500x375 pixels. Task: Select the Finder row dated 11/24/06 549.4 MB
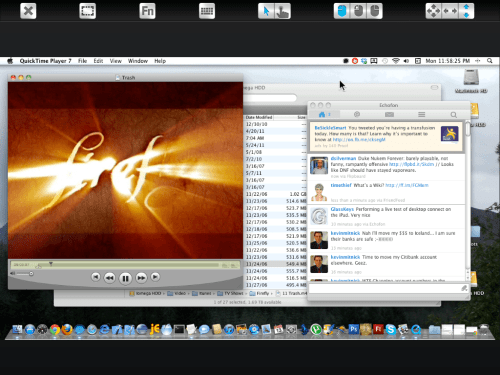(276, 264)
